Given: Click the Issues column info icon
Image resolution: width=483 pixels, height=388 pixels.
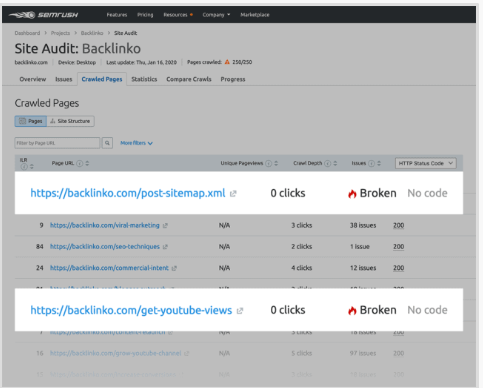Looking at the screenshot, I should click(x=371, y=163).
